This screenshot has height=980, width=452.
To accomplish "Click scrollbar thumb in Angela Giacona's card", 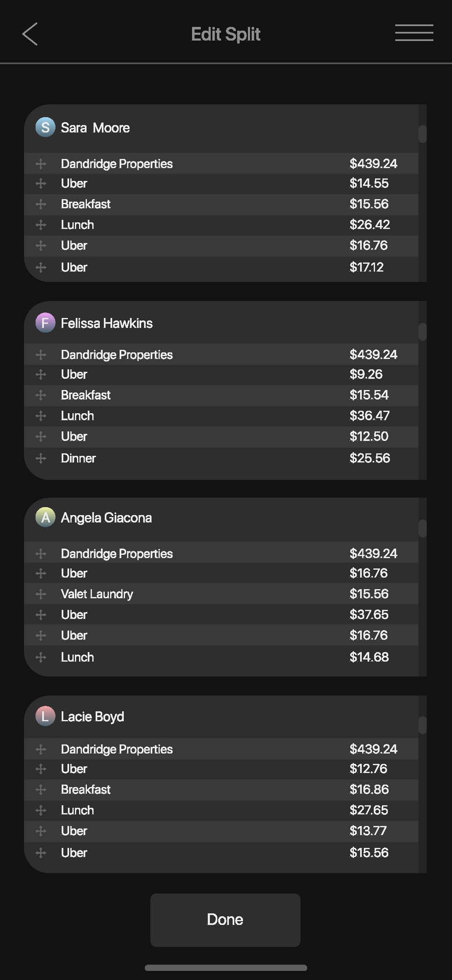I will point(422,528).
